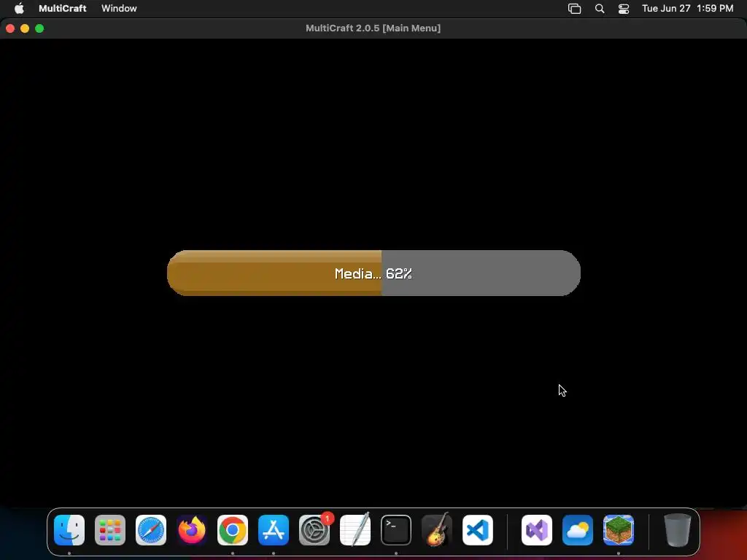Open the App Store dock icon
747x560 pixels.
(x=274, y=530)
